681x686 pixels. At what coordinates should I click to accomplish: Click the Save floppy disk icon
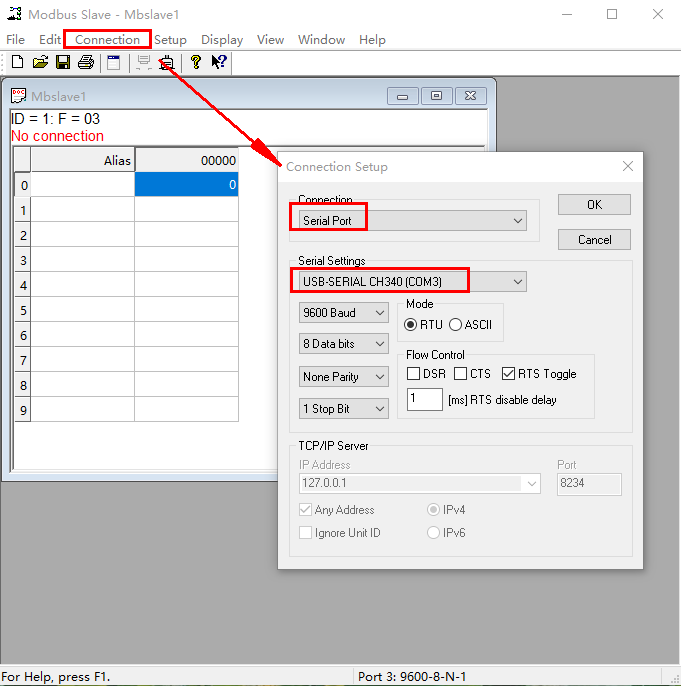63,62
